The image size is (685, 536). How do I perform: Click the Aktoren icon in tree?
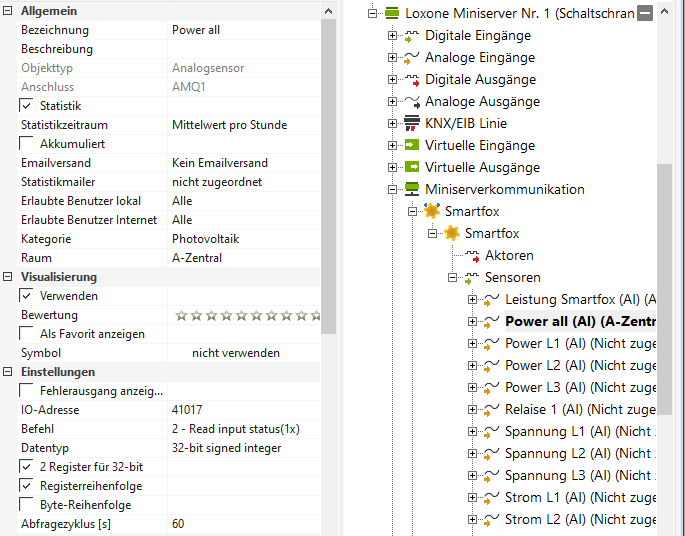472,256
